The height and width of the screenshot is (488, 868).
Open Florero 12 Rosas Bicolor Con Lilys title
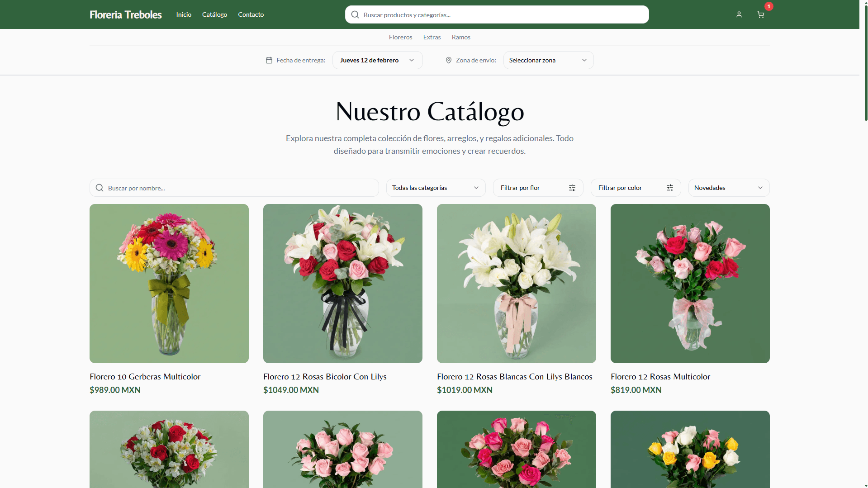(325, 376)
